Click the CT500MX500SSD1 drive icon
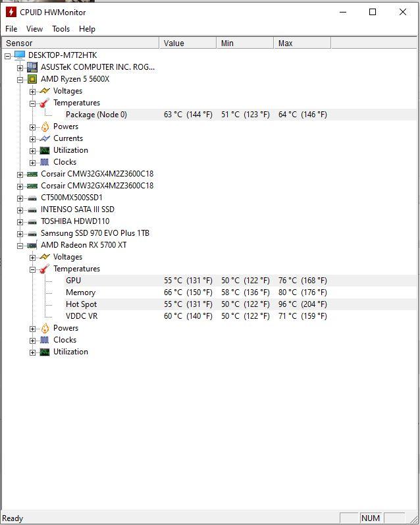The image size is (420, 525). 32,198
